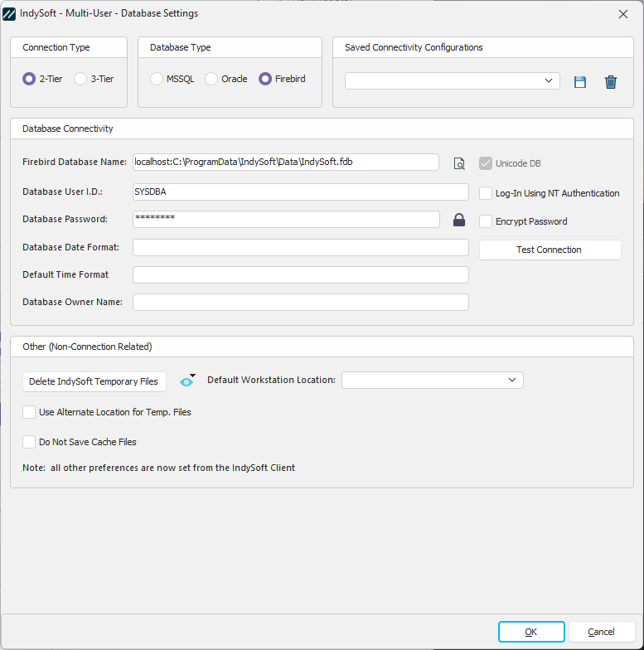Click the save configuration floppy disk icon
644x650 pixels.
pos(580,81)
